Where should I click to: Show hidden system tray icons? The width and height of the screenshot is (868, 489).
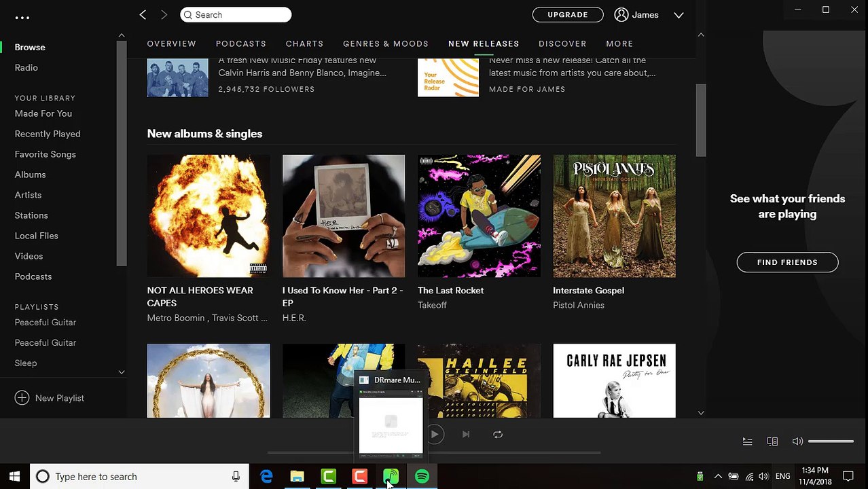718,477
